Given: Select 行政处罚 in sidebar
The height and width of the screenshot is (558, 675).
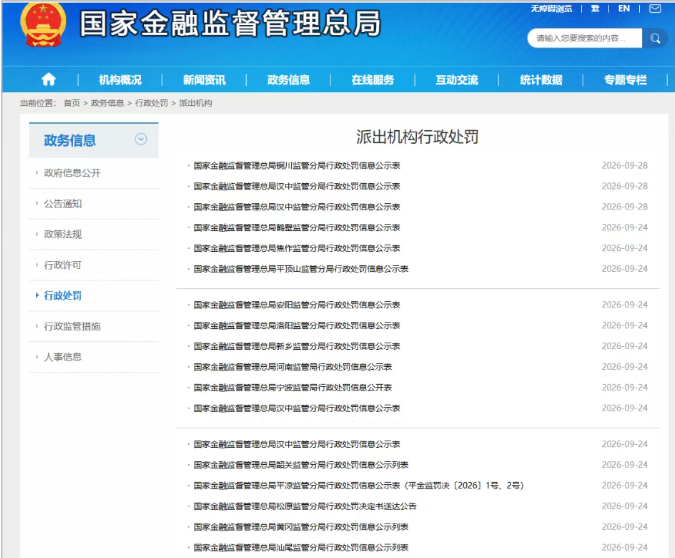Looking at the screenshot, I should pos(63,295).
